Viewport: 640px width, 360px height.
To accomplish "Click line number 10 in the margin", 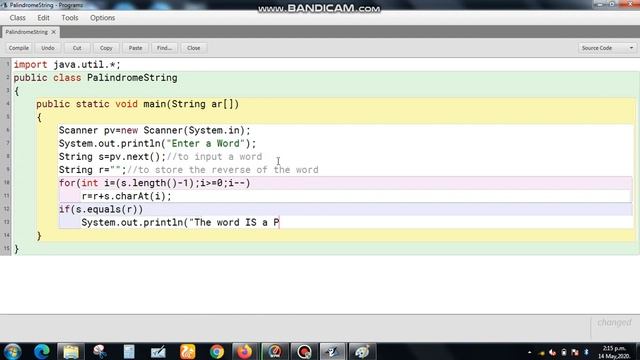I will tap(7, 182).
